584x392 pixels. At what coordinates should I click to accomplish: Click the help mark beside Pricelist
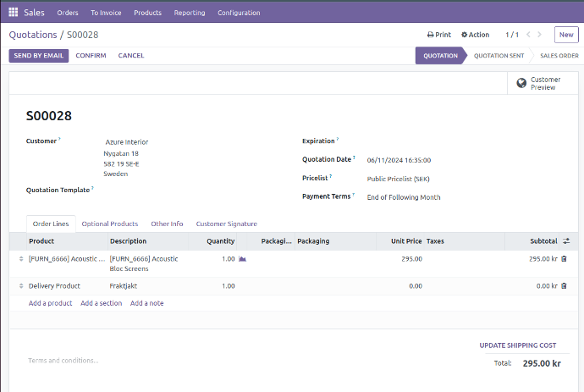tap(330, 176)
